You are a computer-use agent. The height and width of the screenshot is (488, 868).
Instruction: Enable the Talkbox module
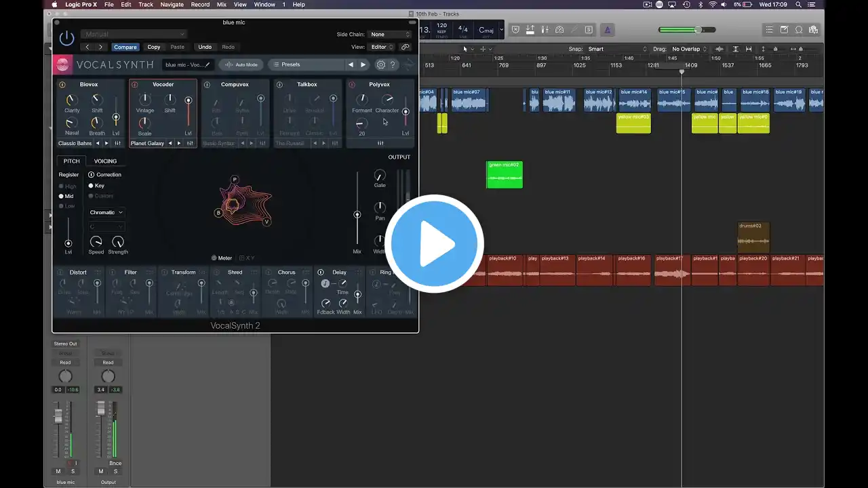[279, 85]
